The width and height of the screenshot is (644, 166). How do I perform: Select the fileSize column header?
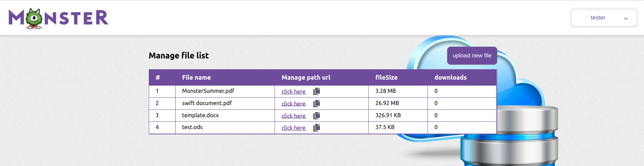pyautogui.click(x=386, y=78)
